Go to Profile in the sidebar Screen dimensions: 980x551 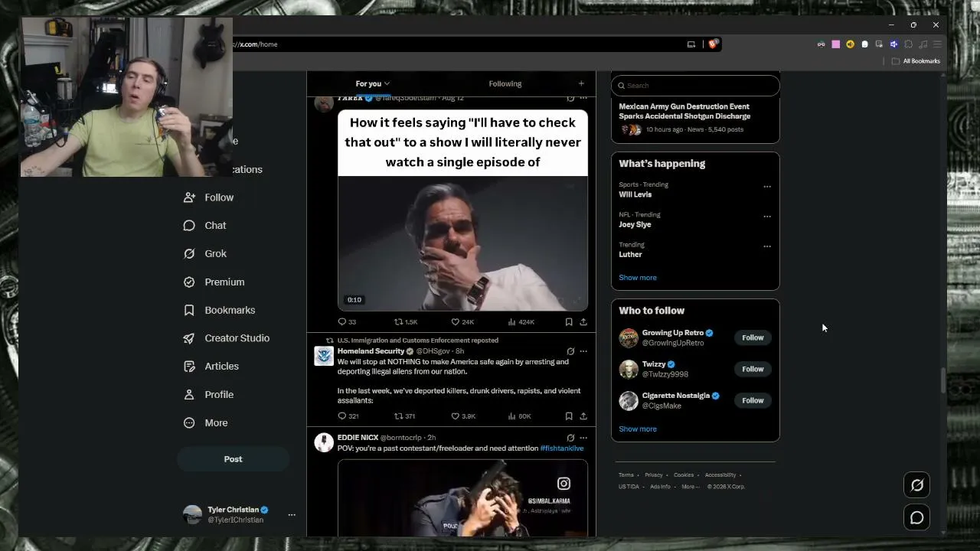(x=208, y=395)
